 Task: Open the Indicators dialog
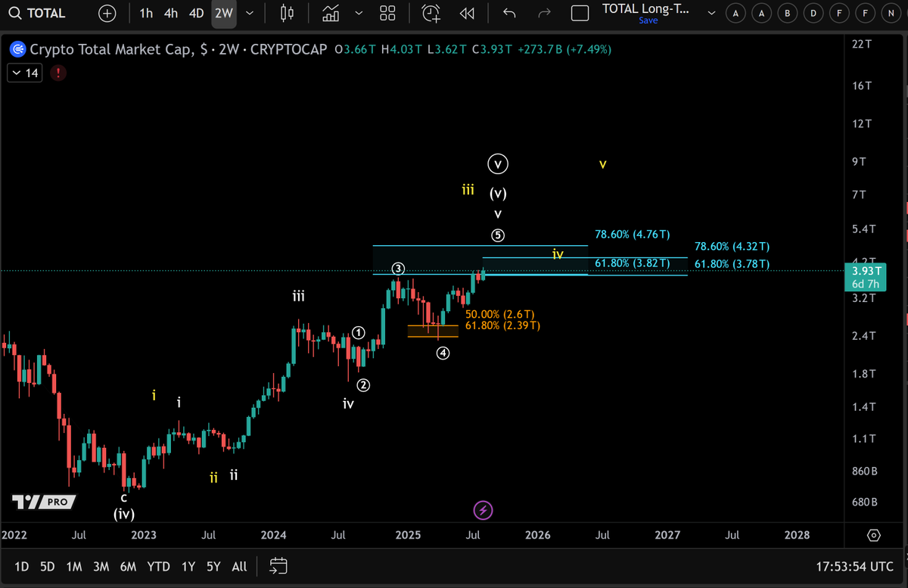(x=331, y=13)
